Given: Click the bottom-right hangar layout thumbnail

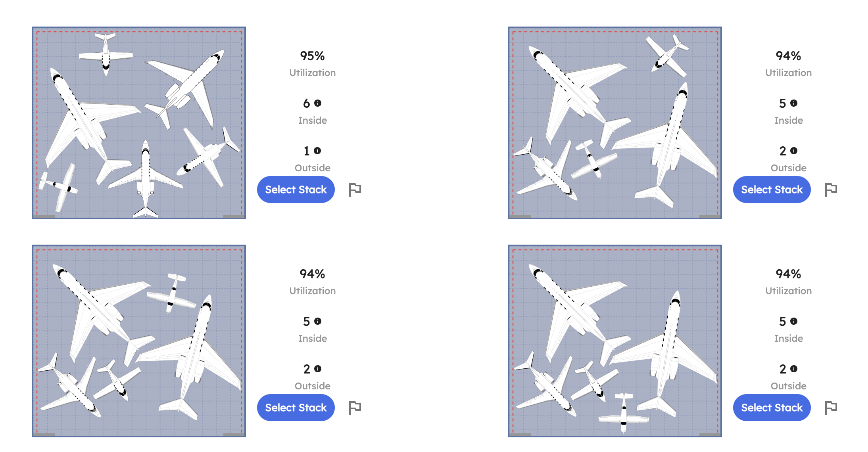Looking at the screenshot, I should 615,341.
